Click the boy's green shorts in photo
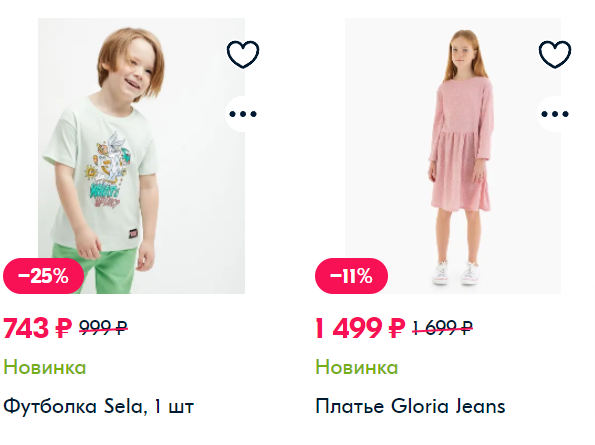595x445 pixels. coord(97,268)
